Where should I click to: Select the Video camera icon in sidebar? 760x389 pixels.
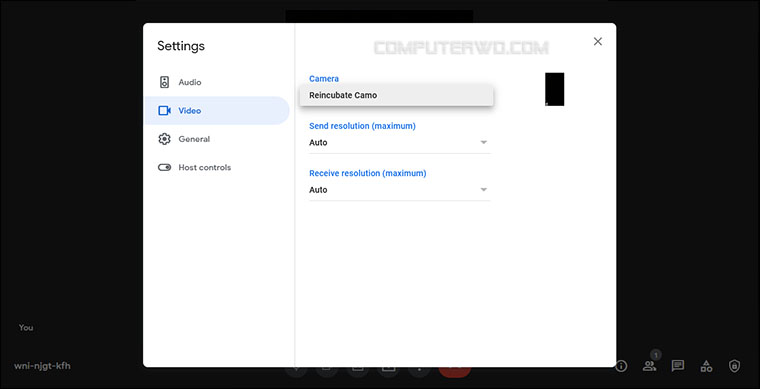click(164, 110)
